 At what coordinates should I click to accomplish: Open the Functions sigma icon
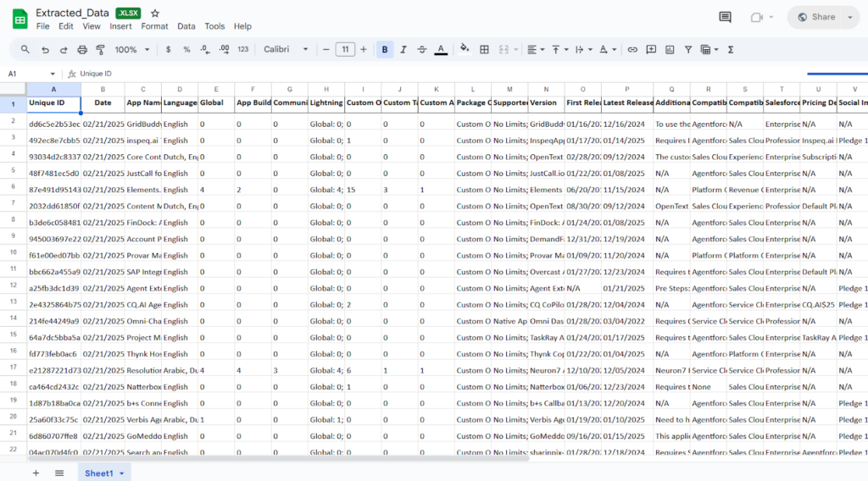click(x=731, y=50)
